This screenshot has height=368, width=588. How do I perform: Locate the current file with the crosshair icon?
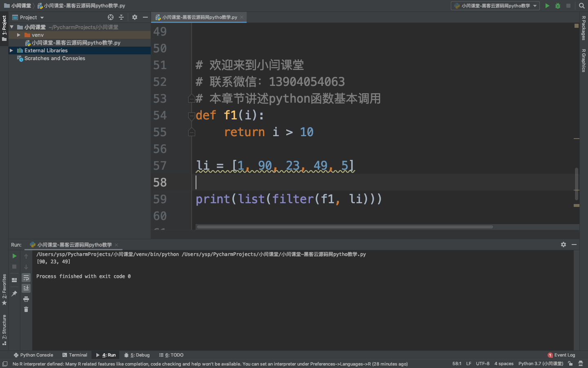pyautogui.click(x=111, y=17)
